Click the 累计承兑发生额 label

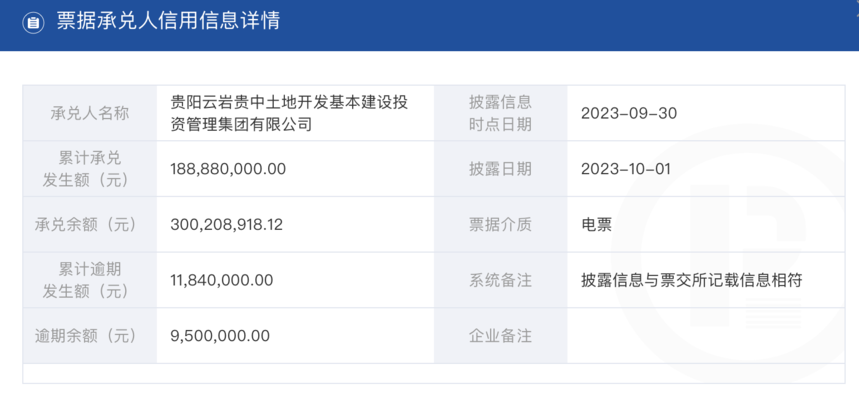pyautogui.click(x=89, y=169)
